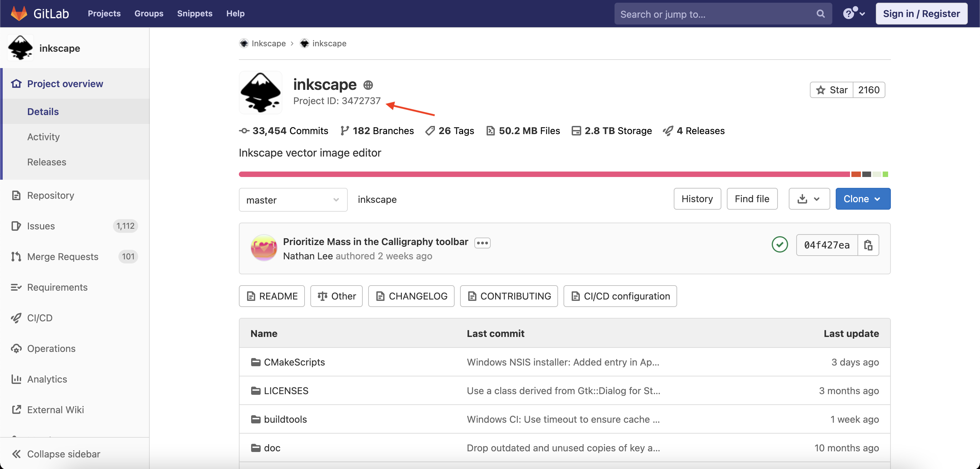Image resolution: width=980 pixels, height=469 pixels.
Task: Click the Issues sidebar icon
Action: coord(16,226)
